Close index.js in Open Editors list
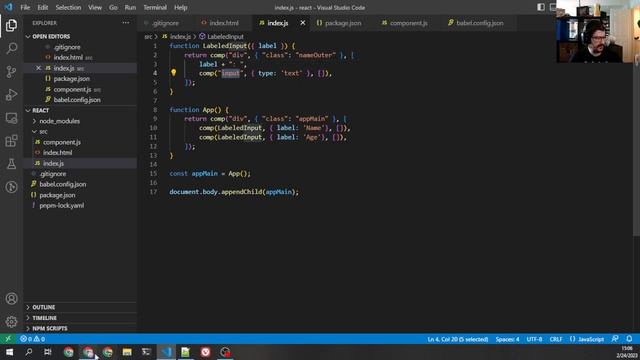 coord(38,68)
